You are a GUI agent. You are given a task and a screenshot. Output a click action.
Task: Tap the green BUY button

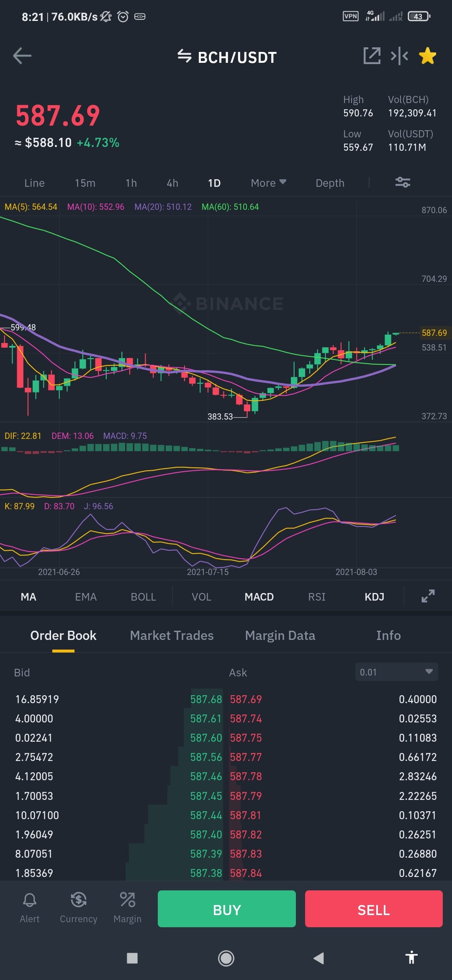coord(227,908)
